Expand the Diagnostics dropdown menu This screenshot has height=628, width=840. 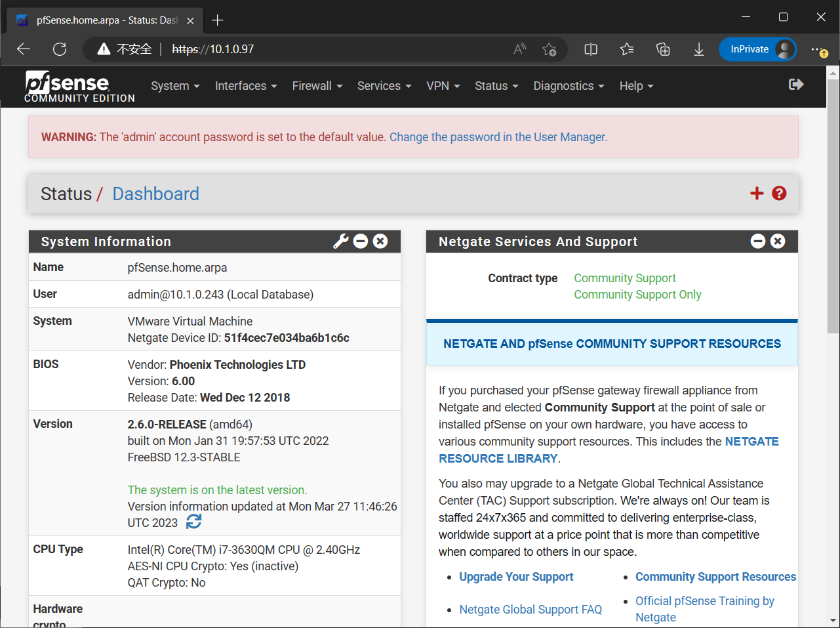point(568,86)
